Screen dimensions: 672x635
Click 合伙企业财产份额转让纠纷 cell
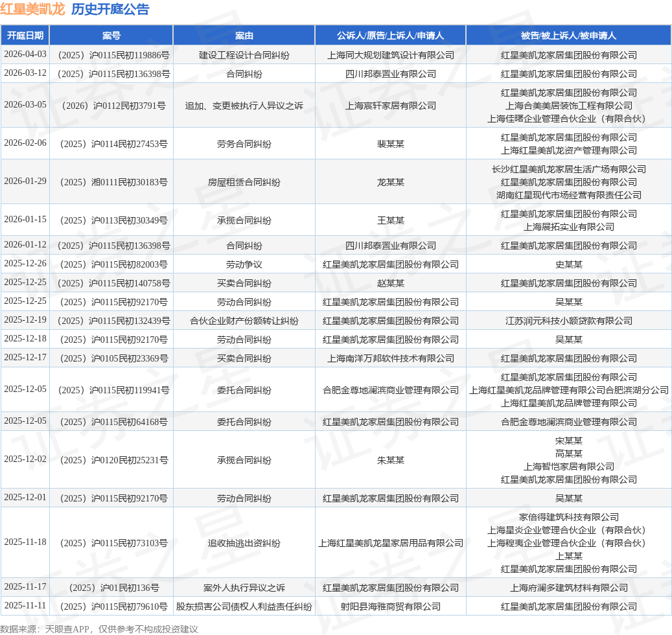click(244, 321)
